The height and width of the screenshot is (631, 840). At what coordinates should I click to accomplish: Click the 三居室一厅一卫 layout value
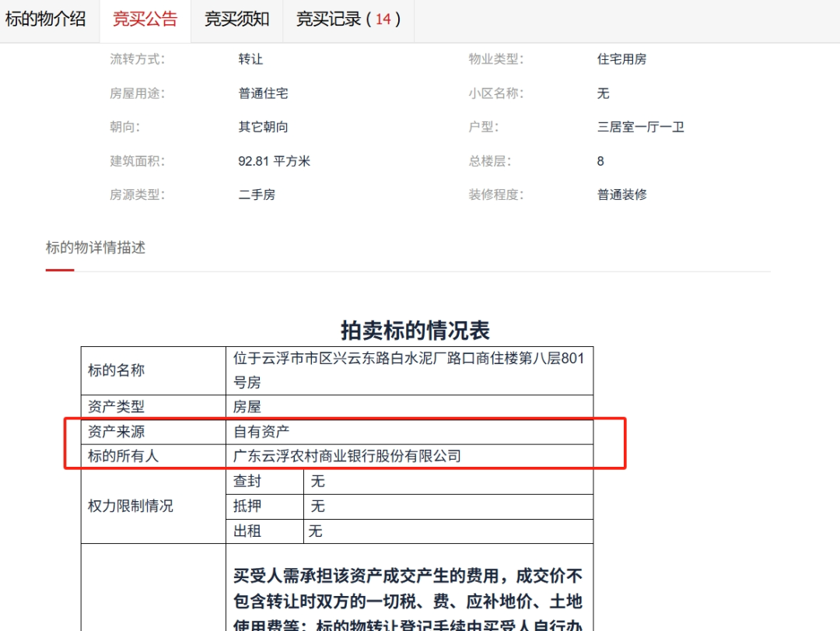click(x=640, y=127)
